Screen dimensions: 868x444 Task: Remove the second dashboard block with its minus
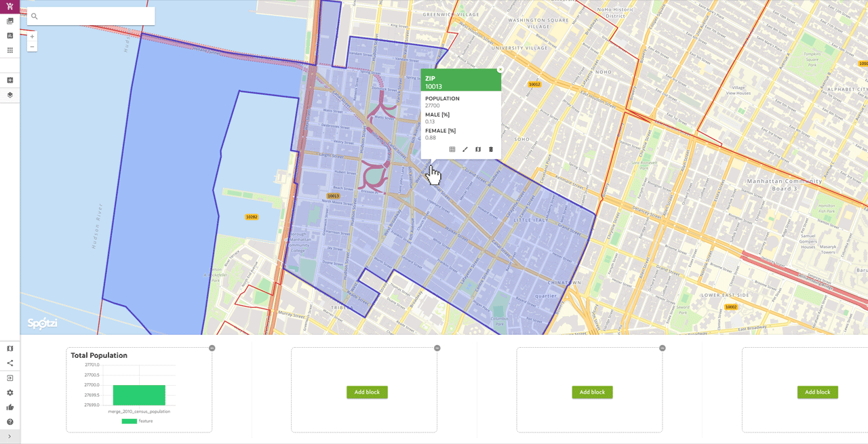[x=437, y=348]
